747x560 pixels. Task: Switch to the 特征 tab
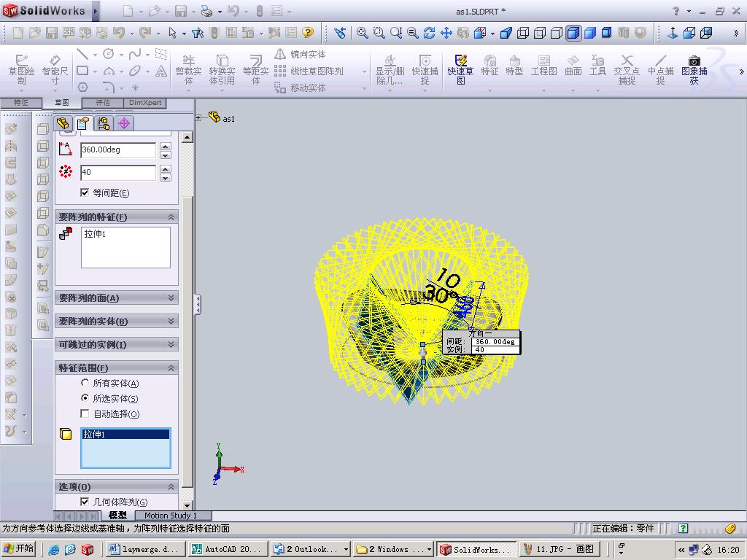21,102
